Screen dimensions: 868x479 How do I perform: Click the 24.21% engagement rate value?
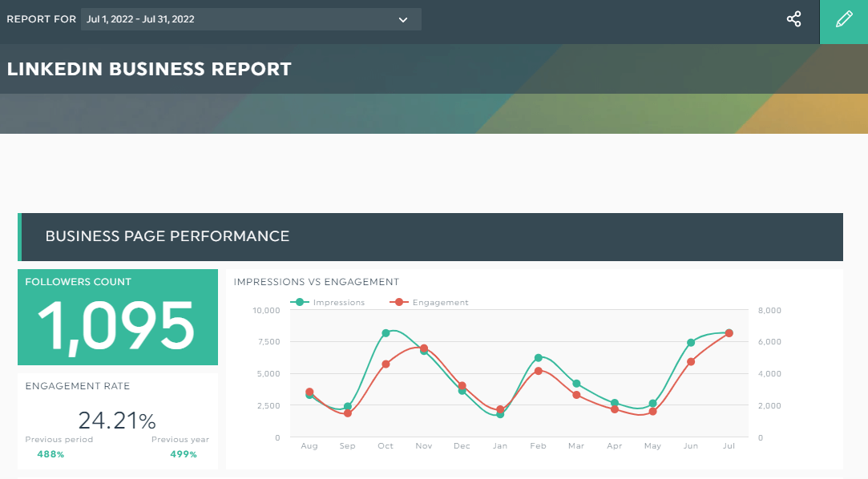click(117, 421)
